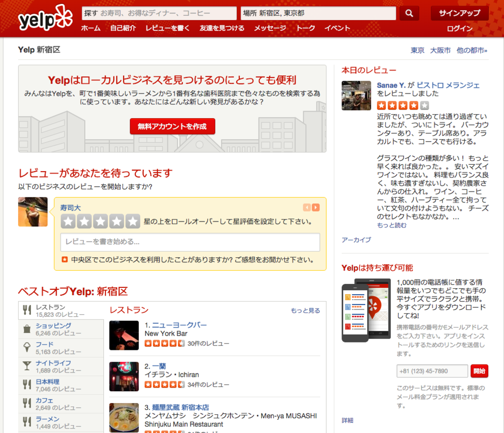The width and height of the screenshot is (504, 433).
Task: Click the 無料アカウントを作成 button
Action: 172,126
